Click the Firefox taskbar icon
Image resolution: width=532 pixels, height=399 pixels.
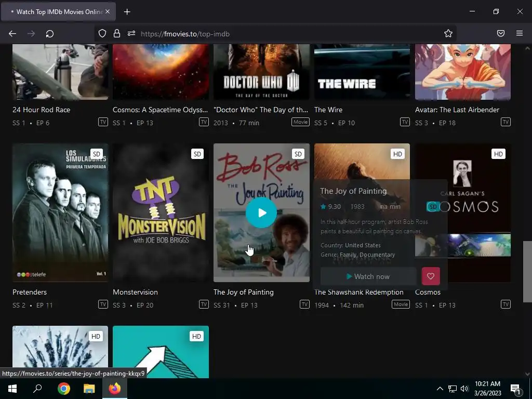[x=115, y=389]
